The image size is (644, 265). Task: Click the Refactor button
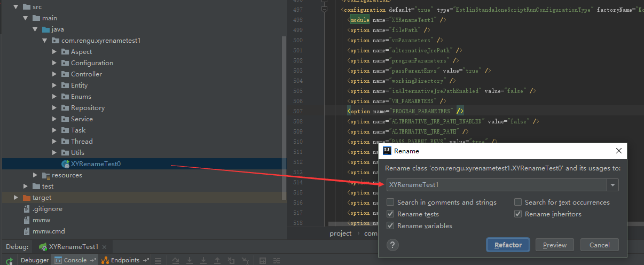pos(508,245)
